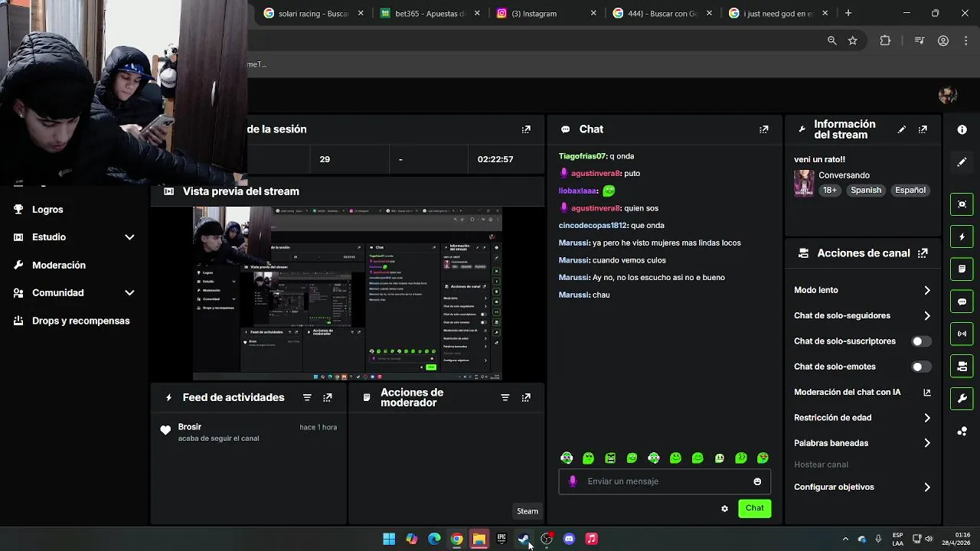Pop out the Chat panel

click(763, 129)
